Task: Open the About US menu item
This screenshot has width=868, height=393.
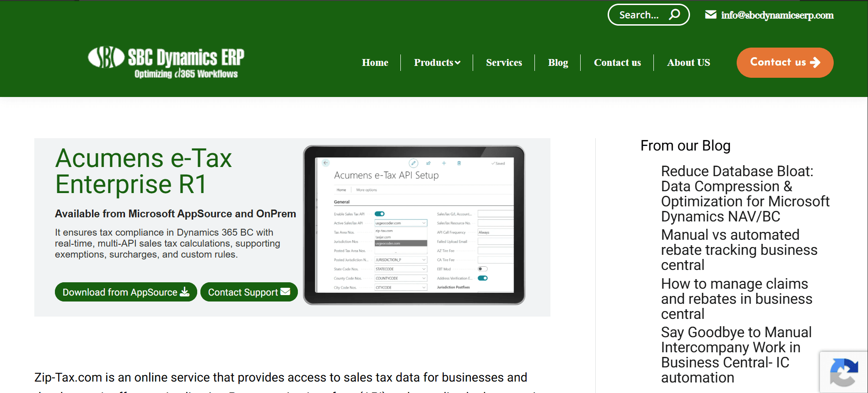Action: 689,63
